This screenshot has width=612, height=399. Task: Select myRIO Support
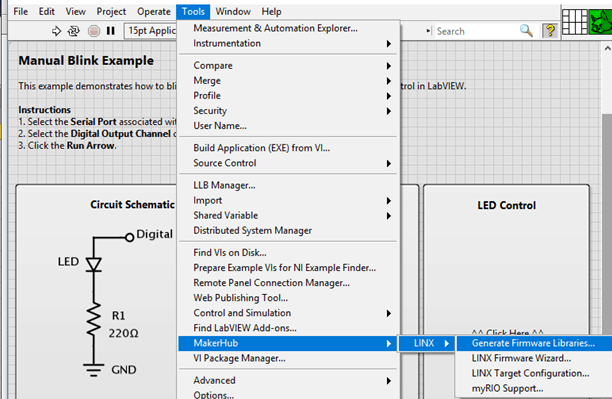point(534,388)
